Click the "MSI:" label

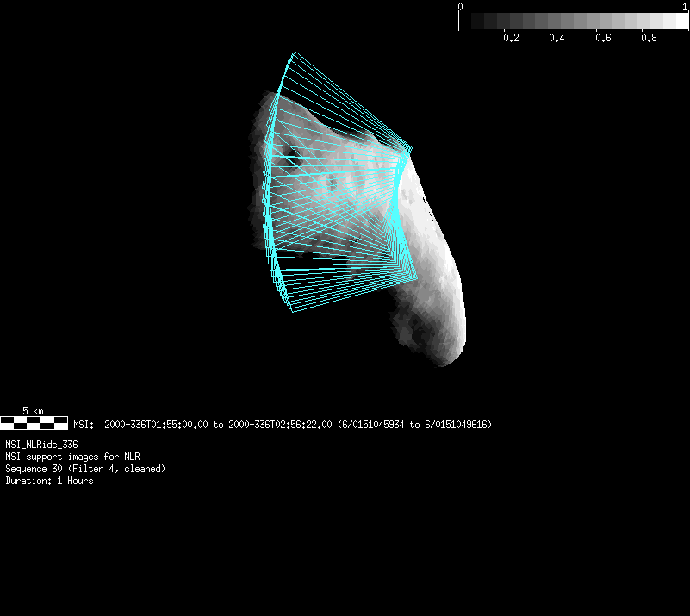pos(84,425)
